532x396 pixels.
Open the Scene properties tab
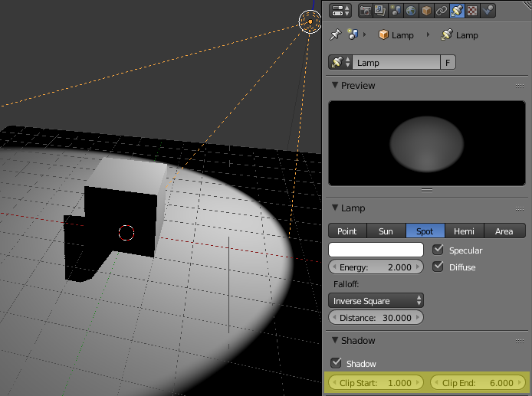click(x=396, y=11)
